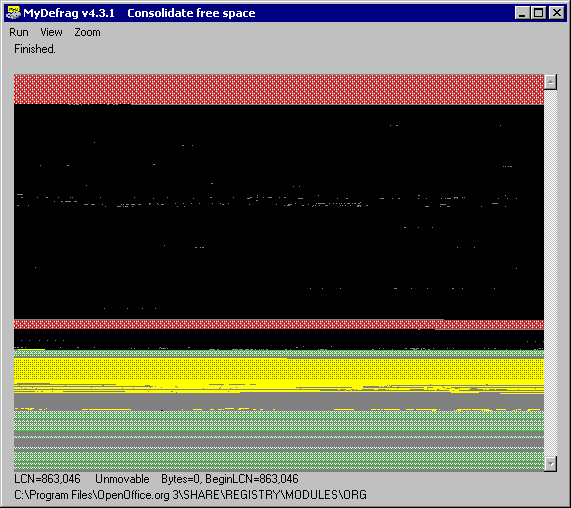The image size is (571, 508).
Task: Click the LCN=863,046 status readout
Action: 47,479
